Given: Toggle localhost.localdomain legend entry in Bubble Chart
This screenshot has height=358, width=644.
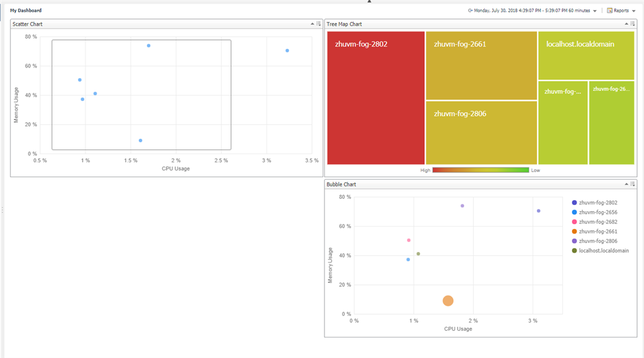Looking at the screenshot, I should (601, 250).
